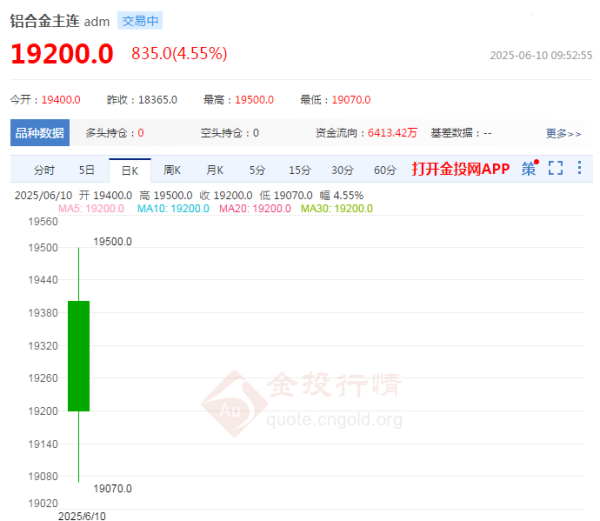The width and height of the screenshot is (600, 521).
Task: Switch to the 15分 chart tab
Action: pos(300,170)
